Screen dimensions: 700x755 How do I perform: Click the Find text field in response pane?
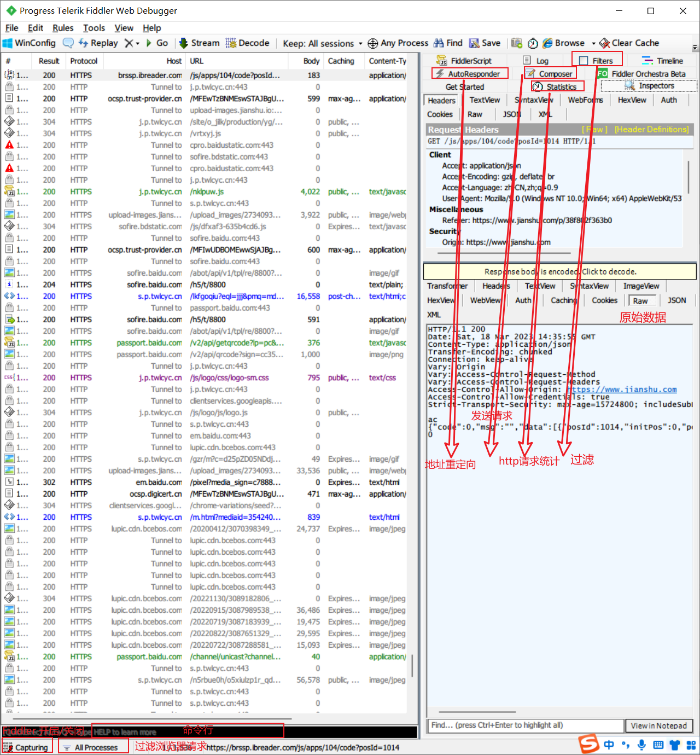point(525,725)
